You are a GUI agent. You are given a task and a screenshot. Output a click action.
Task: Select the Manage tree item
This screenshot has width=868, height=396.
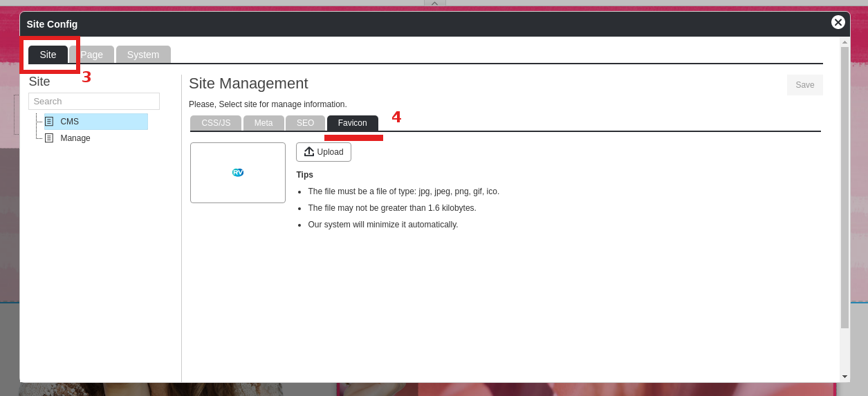(75, 138)
